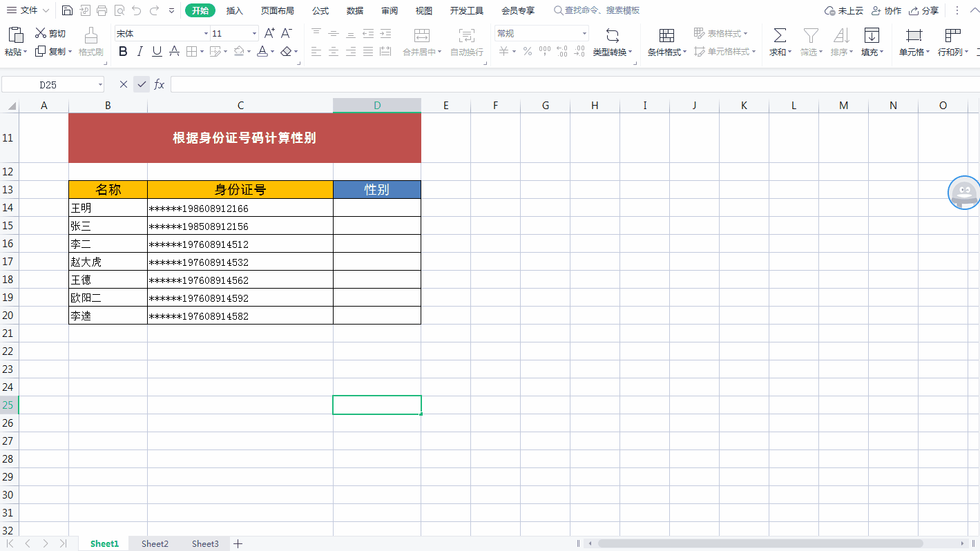Image resolution: width=980 pixels, height=551 pixels.
Task: Expand the Merge and Center (合并居中) dropdown
Action: 439,52
